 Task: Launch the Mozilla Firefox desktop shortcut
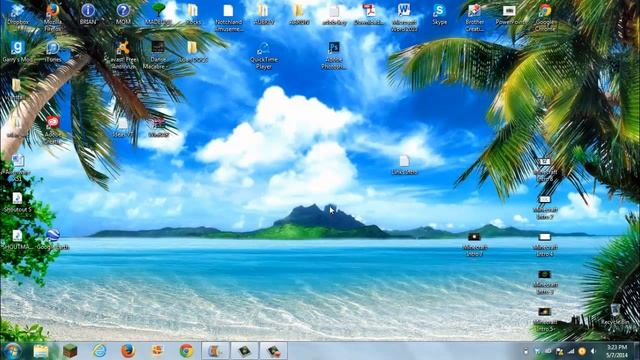pos(53,17)
